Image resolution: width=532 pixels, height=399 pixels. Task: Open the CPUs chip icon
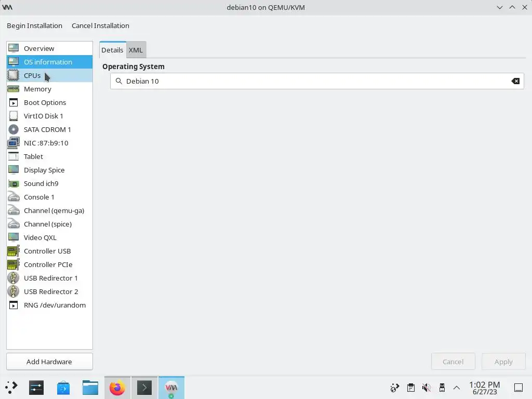(x=14, y=75)
